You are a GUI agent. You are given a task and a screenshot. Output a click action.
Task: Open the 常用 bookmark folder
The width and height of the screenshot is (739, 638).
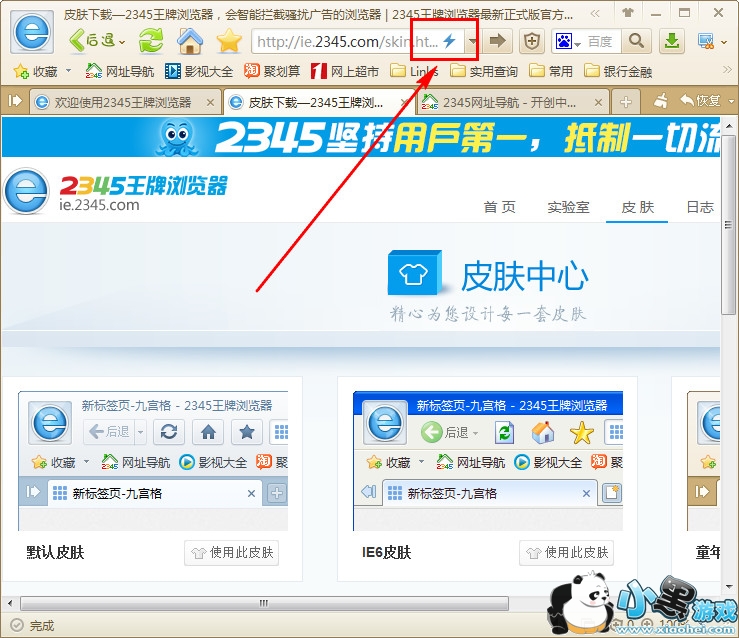(551, 71)
